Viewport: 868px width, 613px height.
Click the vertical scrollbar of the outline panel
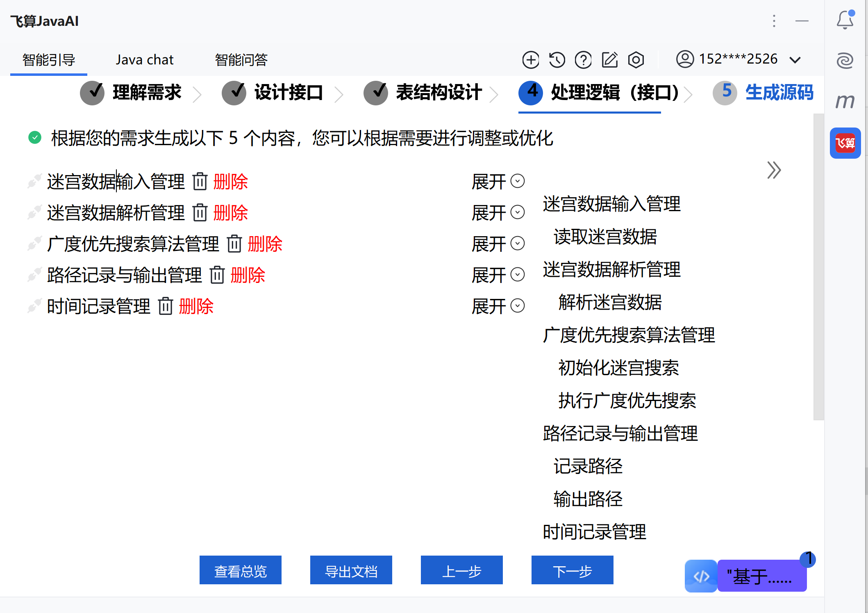coord(818,267)
